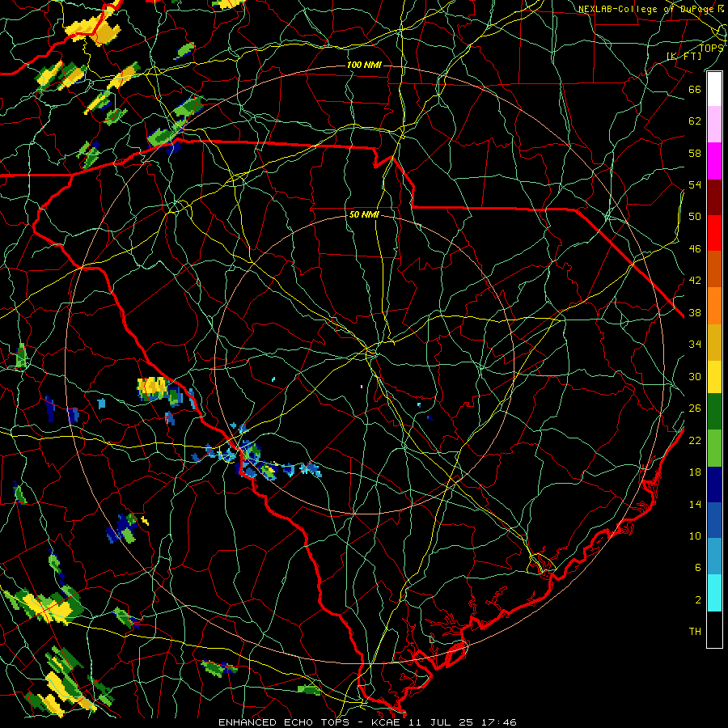Viewport: 728px width, 728px height.
Task: Click the bright red legend swatch
Action: [x=714, y=233]
